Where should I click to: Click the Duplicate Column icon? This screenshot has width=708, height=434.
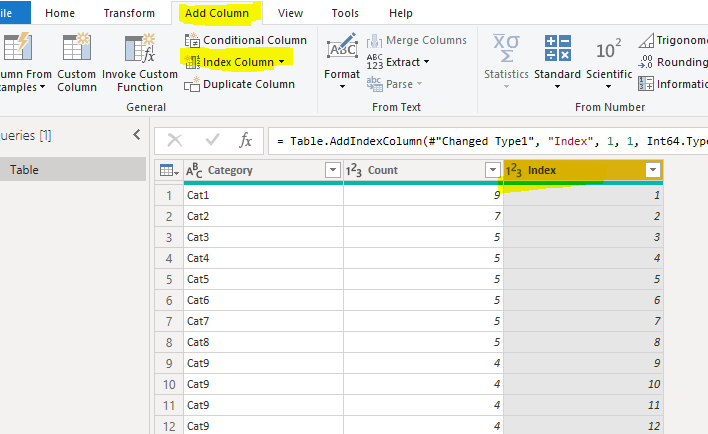pyautogui.click(x=192, y=84)
